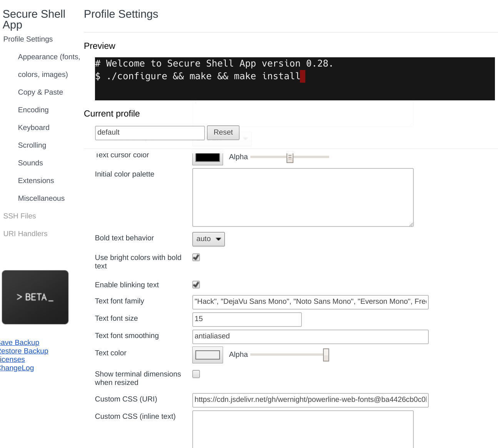Go to Extensions settings

(36, 181)
